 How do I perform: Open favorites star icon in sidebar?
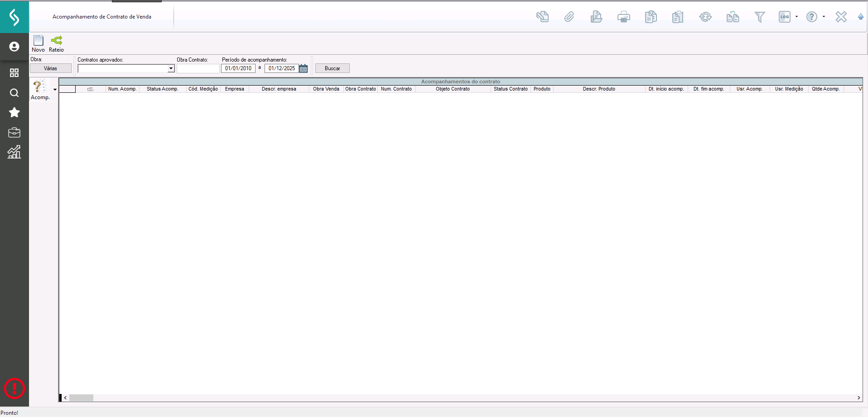(14, 112)
